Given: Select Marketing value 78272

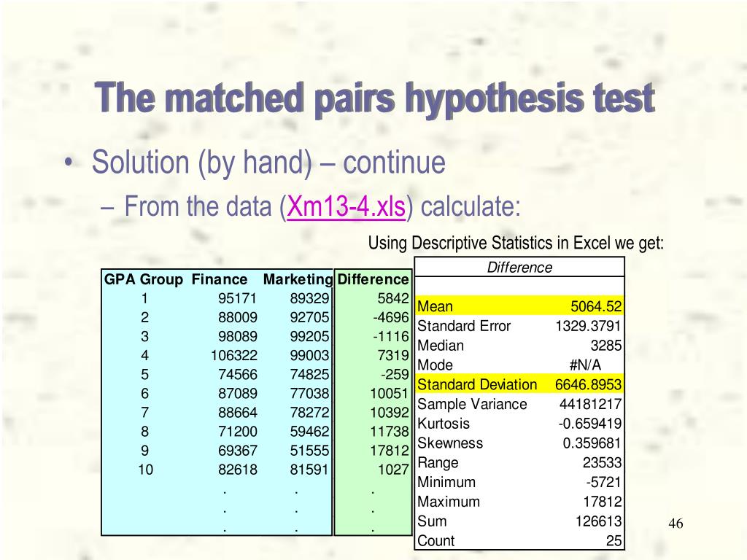Looking at the screenshot, I should point(309,413).
